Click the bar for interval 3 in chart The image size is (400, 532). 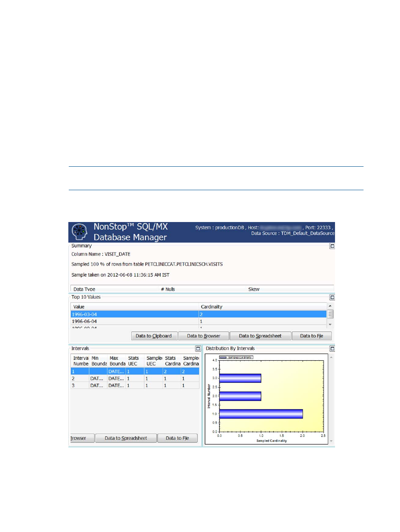(240, 378)
